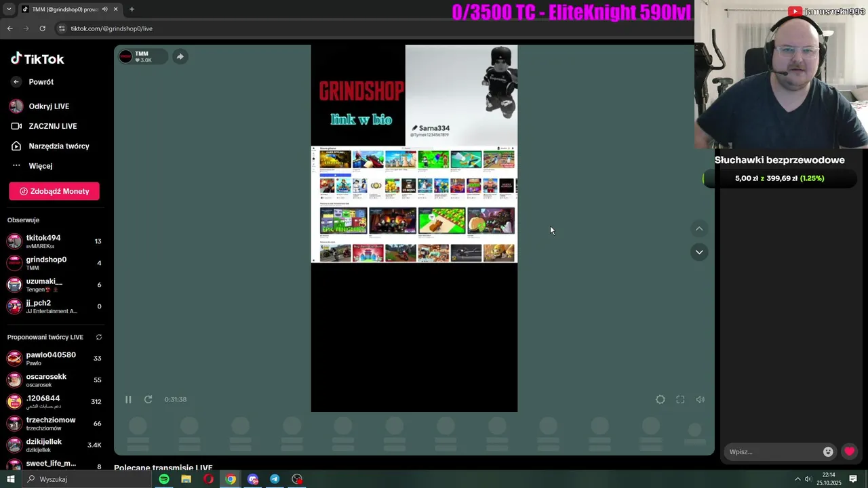The image size is (868, 488).
Task: Pause the live stream playback
Action: (128, 399)
